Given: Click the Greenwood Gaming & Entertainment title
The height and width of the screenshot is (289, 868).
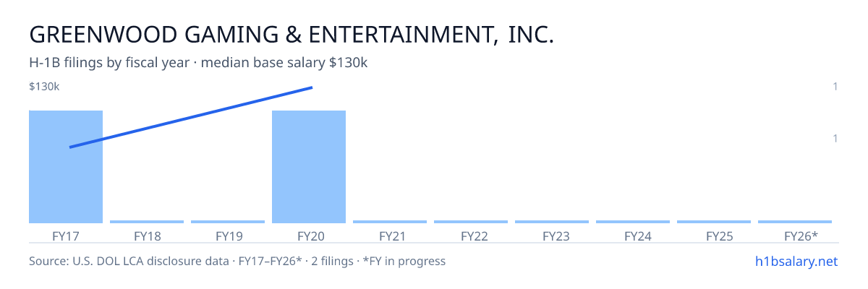Looking at the screenshot, I should [292, 34].
